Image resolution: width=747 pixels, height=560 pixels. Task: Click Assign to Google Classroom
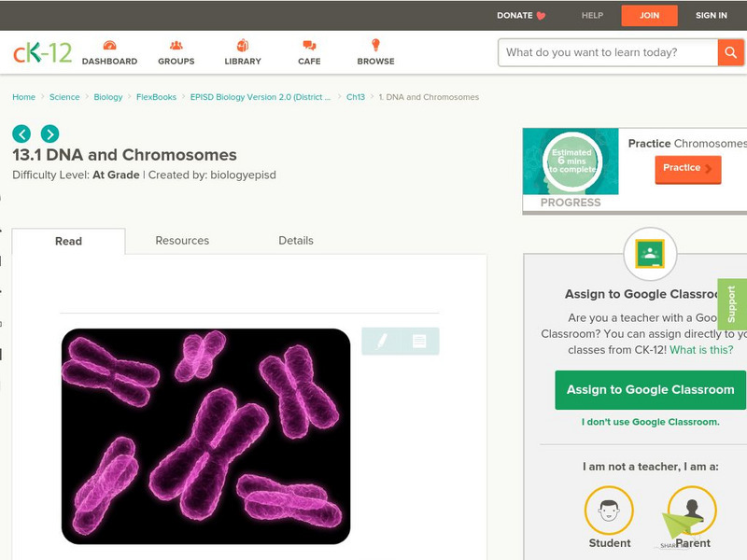(x=651, y=389)
